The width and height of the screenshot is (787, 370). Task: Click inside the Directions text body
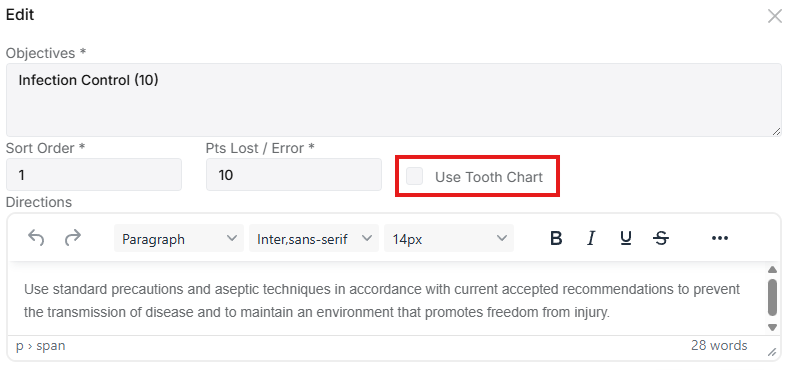coord(387,301)
